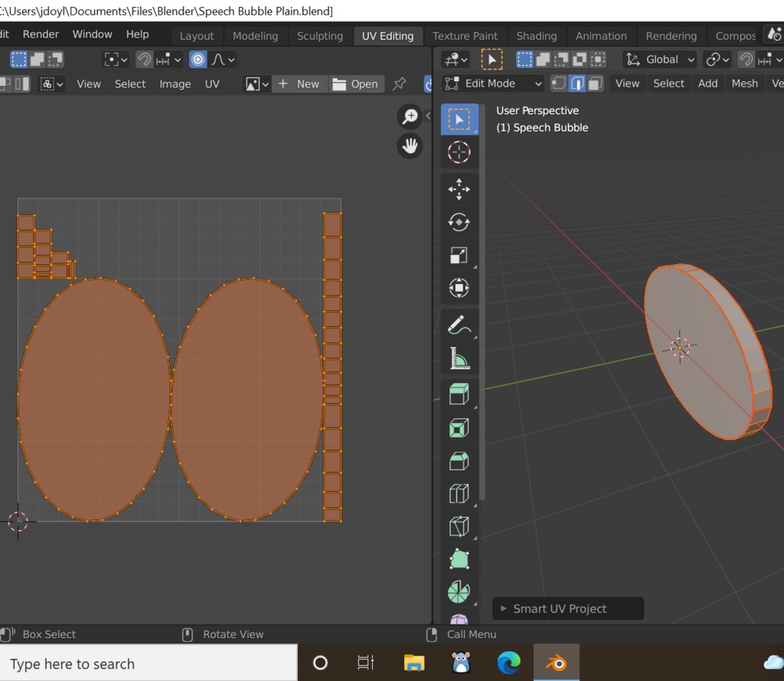
Task: Click the UV editor pan hand icon
Action: [410, 146]
